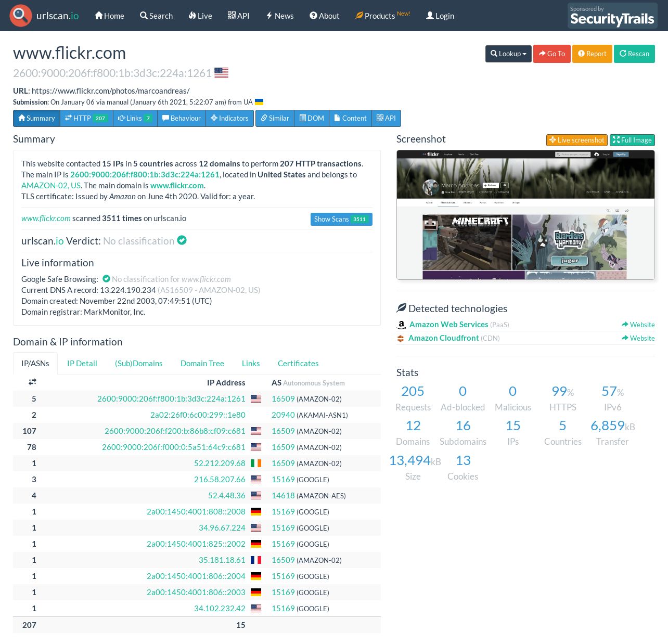This screenshot has width=668, height=644.
Task: Switch to the HTTP 207 tab
Action: click(86, 118)
